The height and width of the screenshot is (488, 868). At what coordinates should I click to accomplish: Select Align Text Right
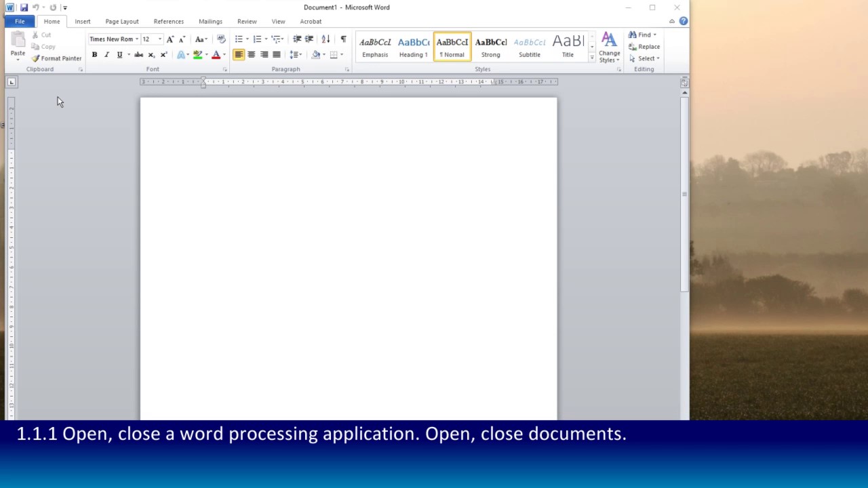pyautogui.click(x=264, y=55)
